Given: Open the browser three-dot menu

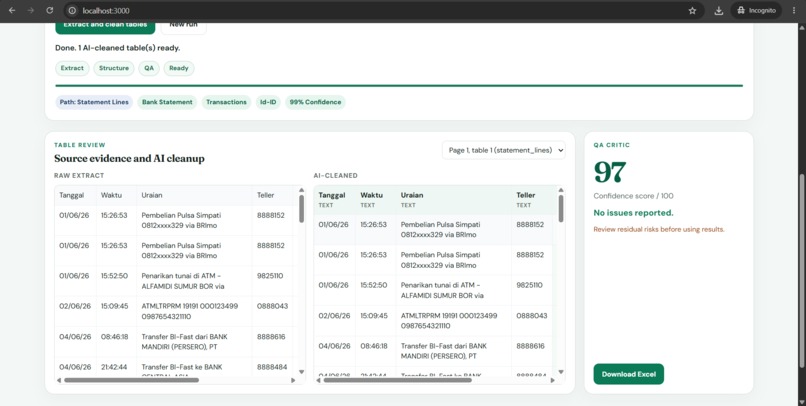Looking at the screenshot, I should coord(794,10).
